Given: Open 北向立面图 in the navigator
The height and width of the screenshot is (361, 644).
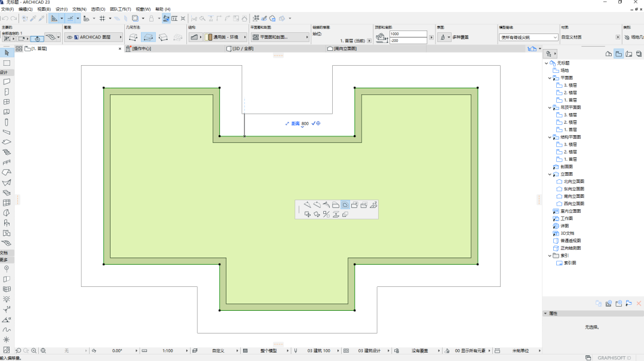Looking at the screenshot, I should click(x=574, y=182).
